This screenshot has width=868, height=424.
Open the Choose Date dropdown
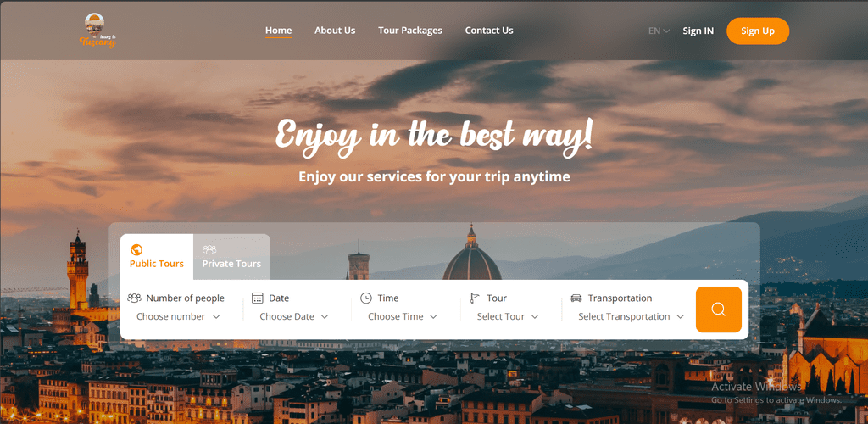pyautogui.click(x=294, y=316)
